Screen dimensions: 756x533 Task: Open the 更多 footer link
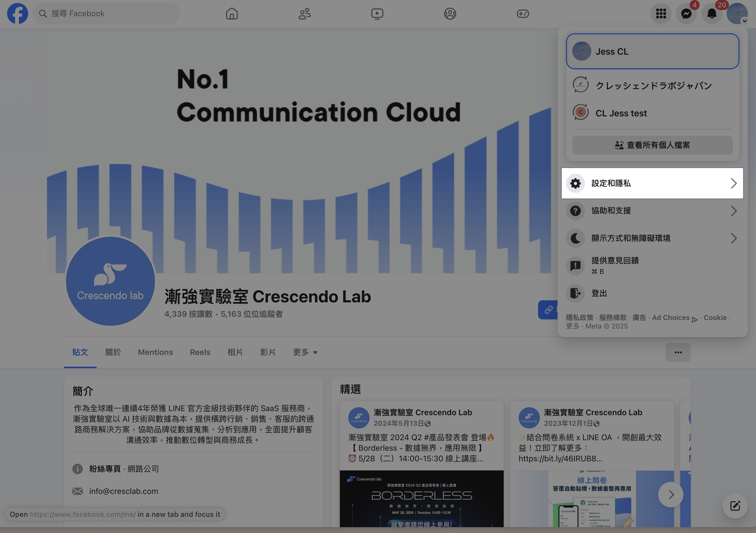coord(573,326)
